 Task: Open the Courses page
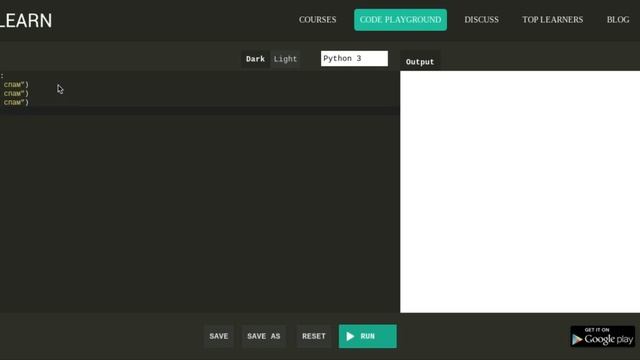tap(317, 20)
